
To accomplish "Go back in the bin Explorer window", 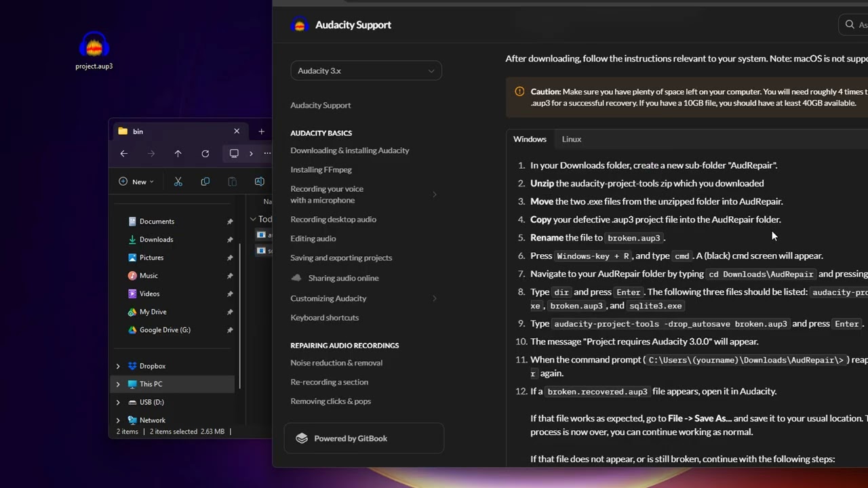I will [123, 154].
